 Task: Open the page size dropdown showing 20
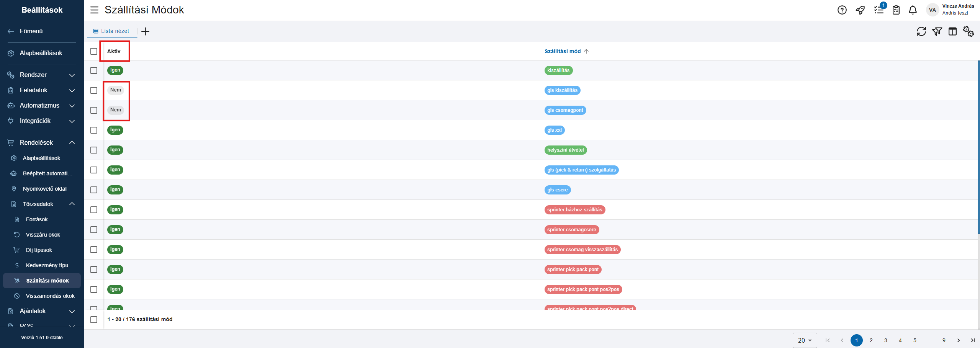tap(805, 340)
